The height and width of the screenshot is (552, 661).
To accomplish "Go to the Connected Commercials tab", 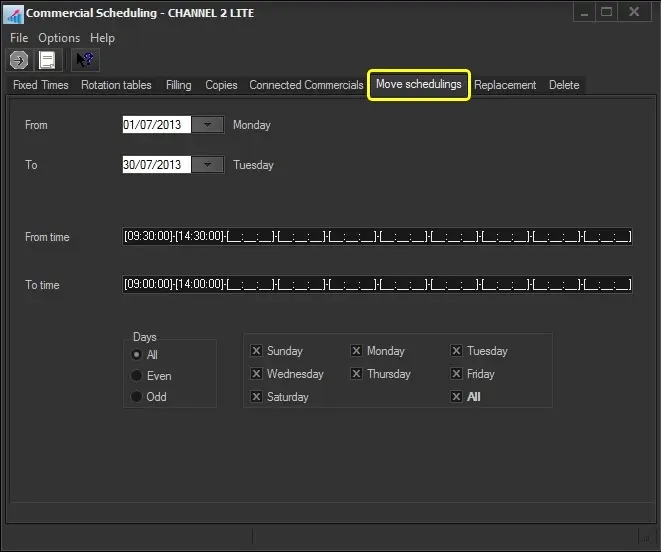I will tap(306, 85).
